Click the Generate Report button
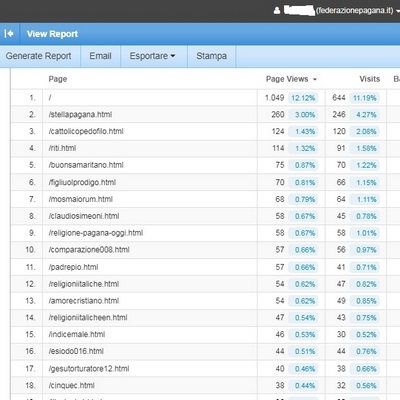Screen dimensions: 400x400 38,56
